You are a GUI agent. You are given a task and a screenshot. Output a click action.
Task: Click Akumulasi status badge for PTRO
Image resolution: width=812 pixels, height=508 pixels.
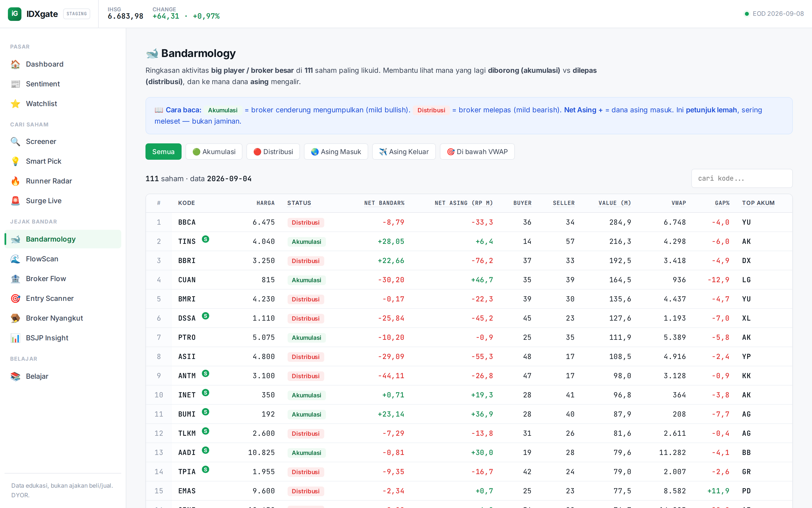[x=307, y=338]
